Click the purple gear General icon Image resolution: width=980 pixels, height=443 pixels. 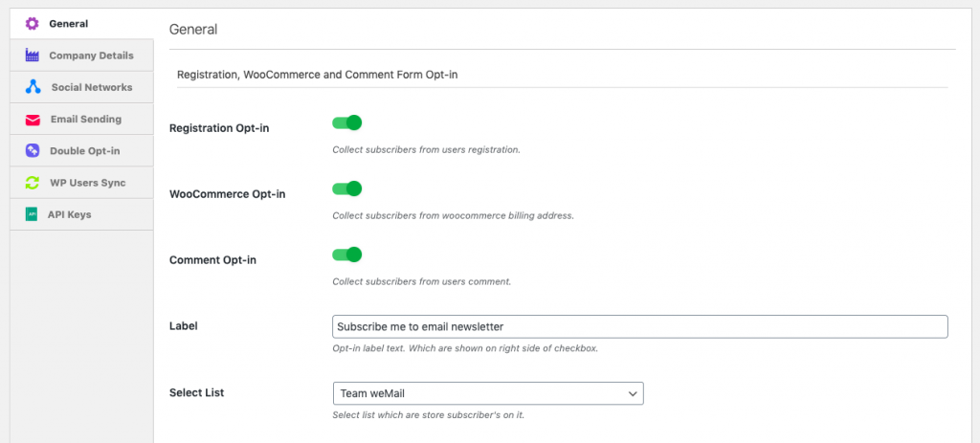click(33, 24)
